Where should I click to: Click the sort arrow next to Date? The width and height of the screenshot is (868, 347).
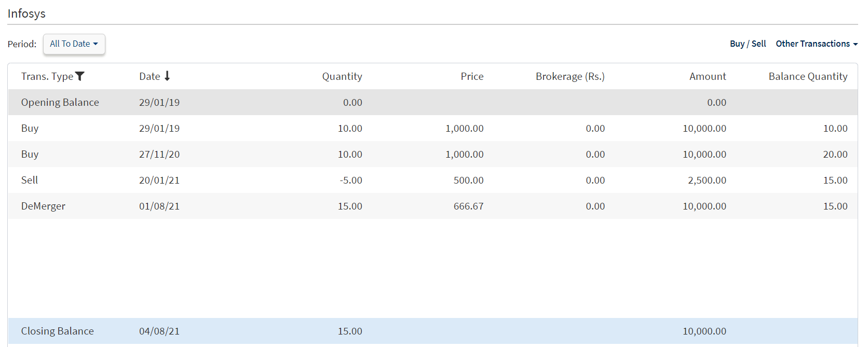tap(167, 76)
